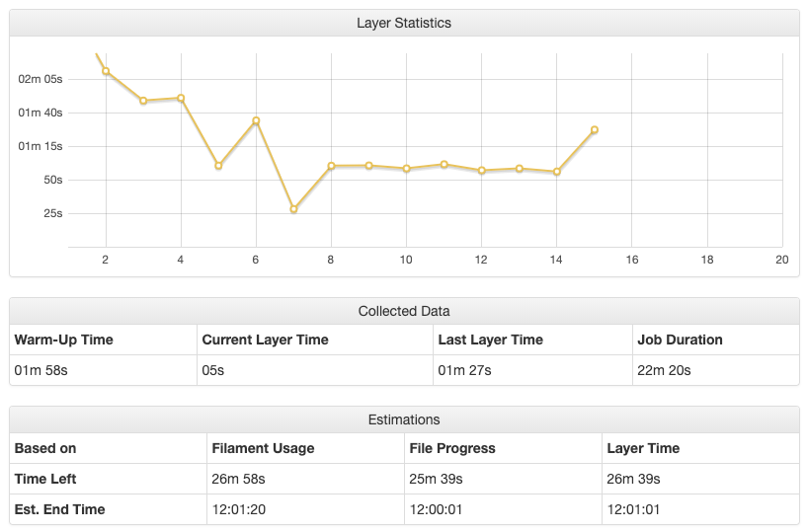The image size is (808, 532).
Task: Select the layer 5 data point
Action: pyautogui.click(x=218, y=166)
